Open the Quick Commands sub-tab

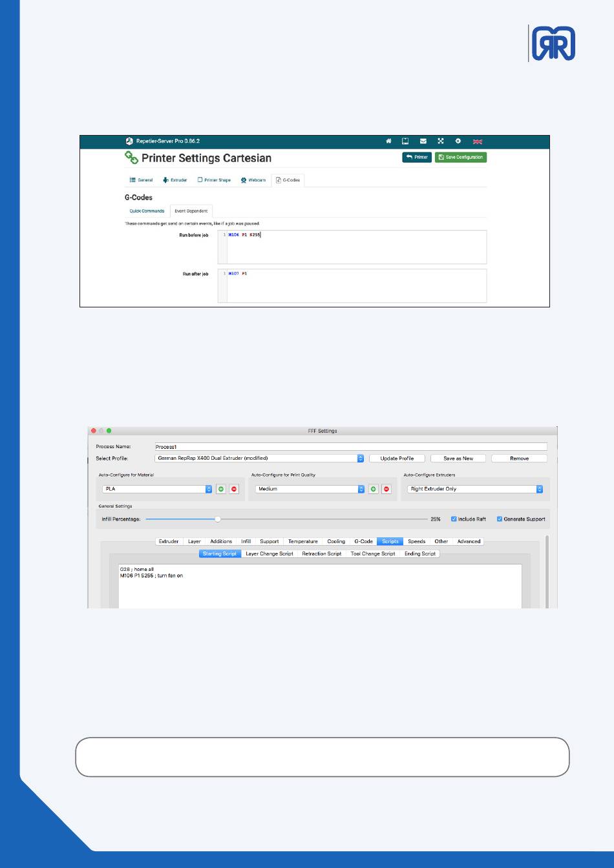pos(147,211)
